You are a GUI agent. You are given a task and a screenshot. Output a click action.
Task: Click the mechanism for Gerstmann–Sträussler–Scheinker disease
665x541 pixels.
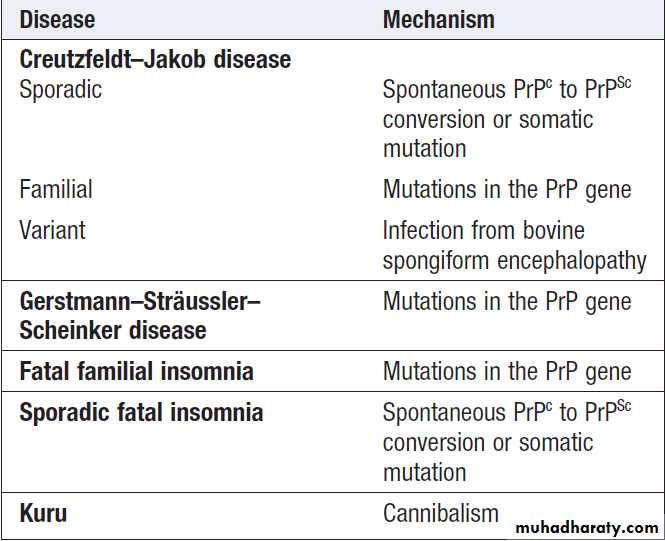(x=506, y=301)
